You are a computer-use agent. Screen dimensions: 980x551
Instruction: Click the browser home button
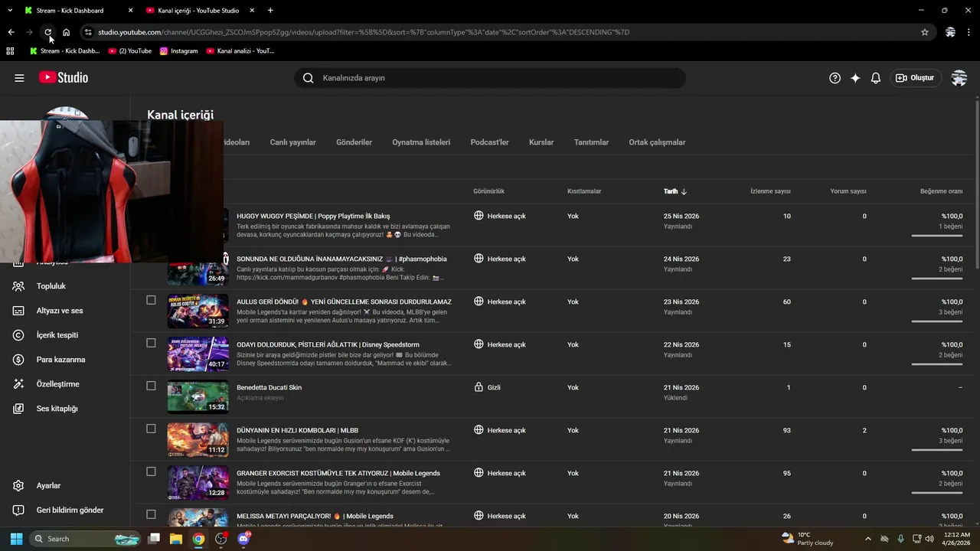67,32
